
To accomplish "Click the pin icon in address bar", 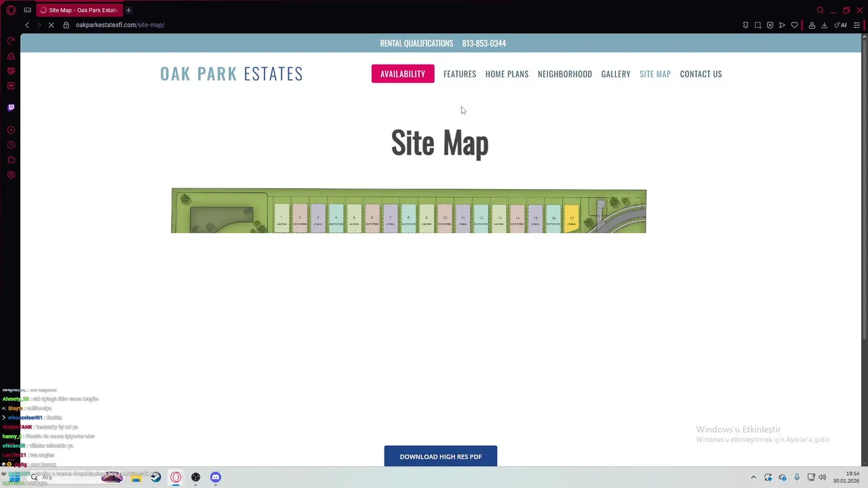I will (x=745, y=25).
